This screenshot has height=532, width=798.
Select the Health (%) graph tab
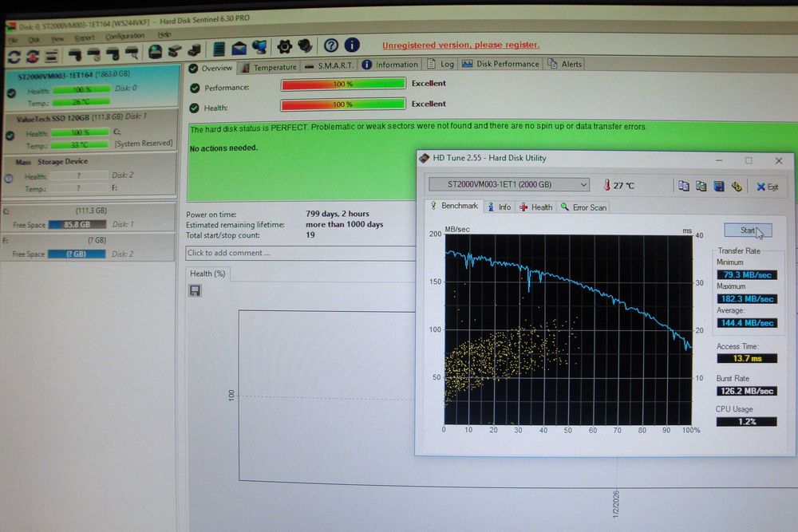(207, 274)
